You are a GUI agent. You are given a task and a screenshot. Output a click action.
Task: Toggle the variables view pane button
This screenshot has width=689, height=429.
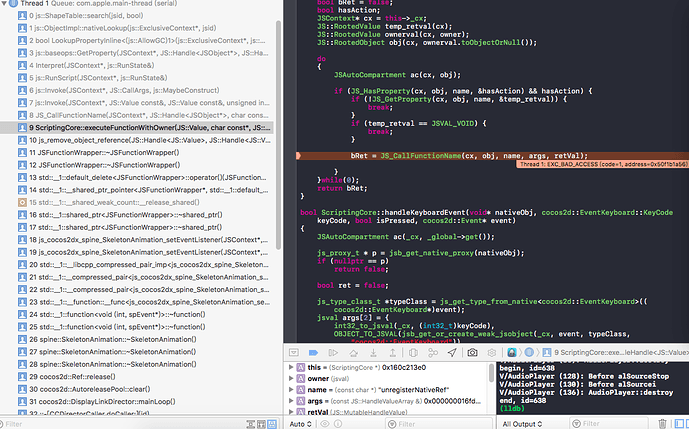click(679, 424)
